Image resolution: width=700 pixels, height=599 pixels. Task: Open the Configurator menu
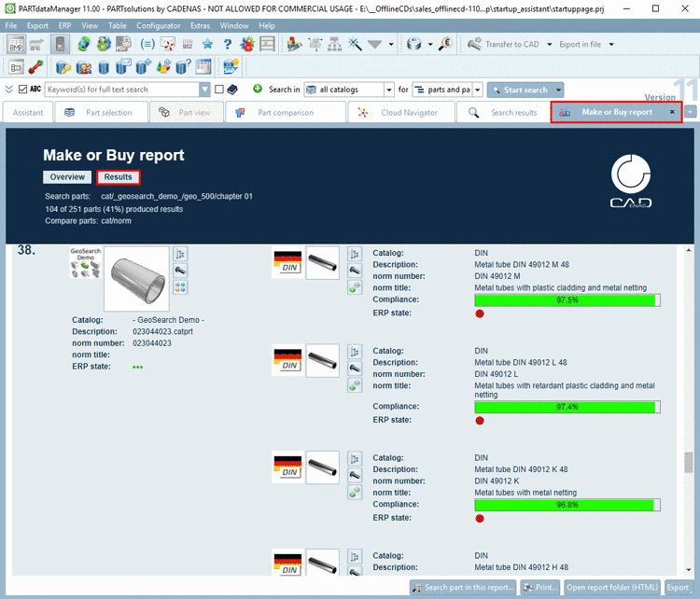point(159,25)
